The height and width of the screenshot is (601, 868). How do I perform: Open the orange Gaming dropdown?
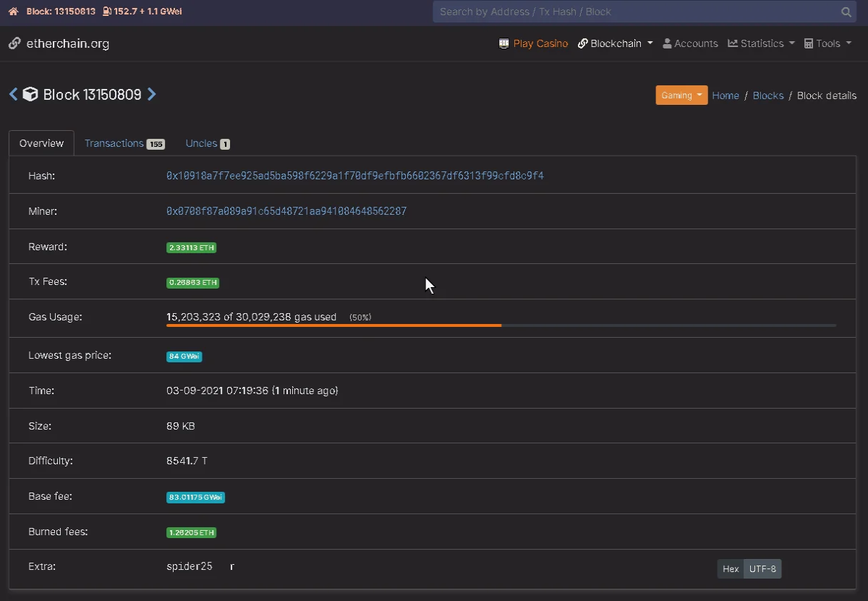(681, 95)
